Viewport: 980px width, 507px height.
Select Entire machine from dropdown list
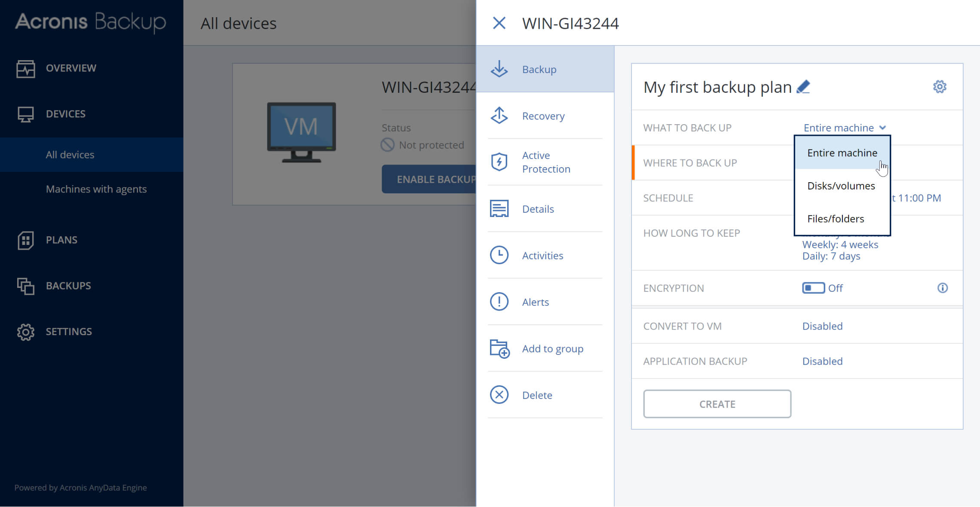click(x=842, y=153)
